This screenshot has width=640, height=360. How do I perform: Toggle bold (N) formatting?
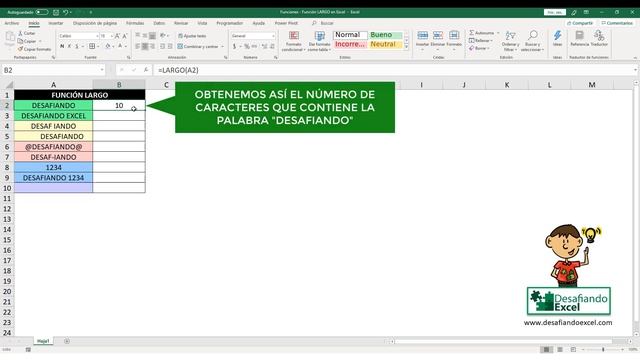click(62, 47)
